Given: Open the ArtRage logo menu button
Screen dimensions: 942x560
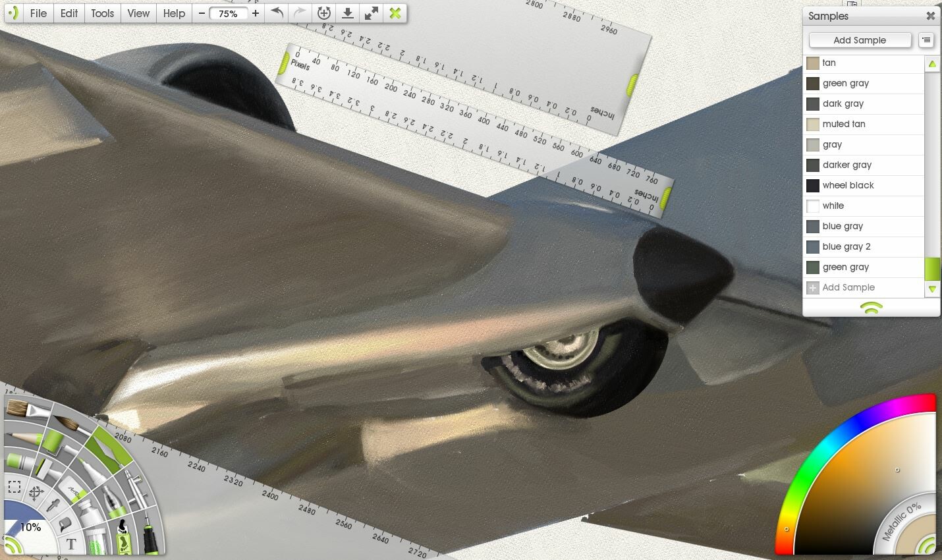Looking at the screenshot, I should tap(13, 13).
